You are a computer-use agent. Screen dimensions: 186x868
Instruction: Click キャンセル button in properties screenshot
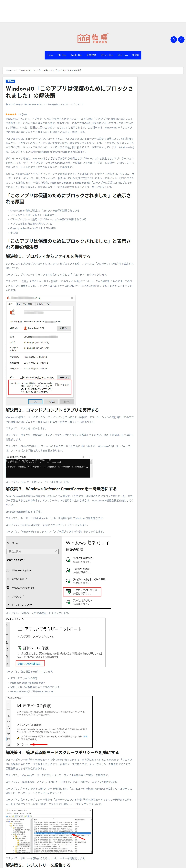click(51, 402)
